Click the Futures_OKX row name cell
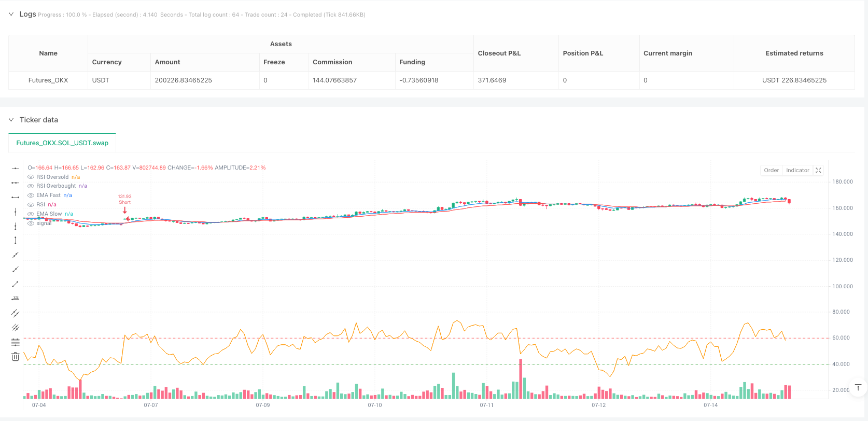The image size is (868, 421). coord(48,80)
